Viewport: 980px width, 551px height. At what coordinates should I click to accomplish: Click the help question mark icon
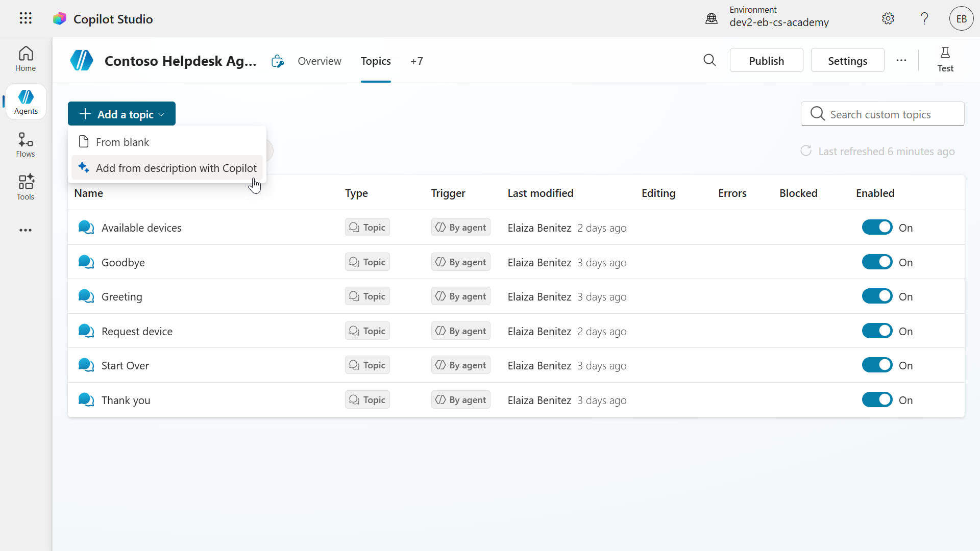[x=924, y=18]
